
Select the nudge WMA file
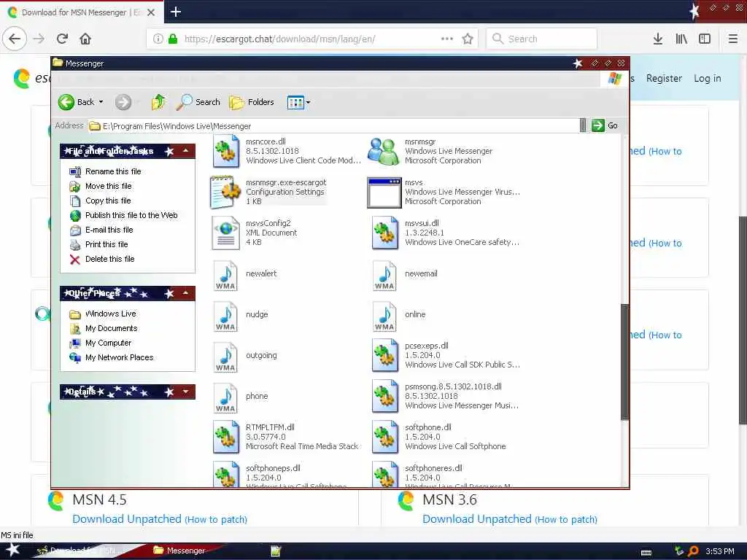226,316
